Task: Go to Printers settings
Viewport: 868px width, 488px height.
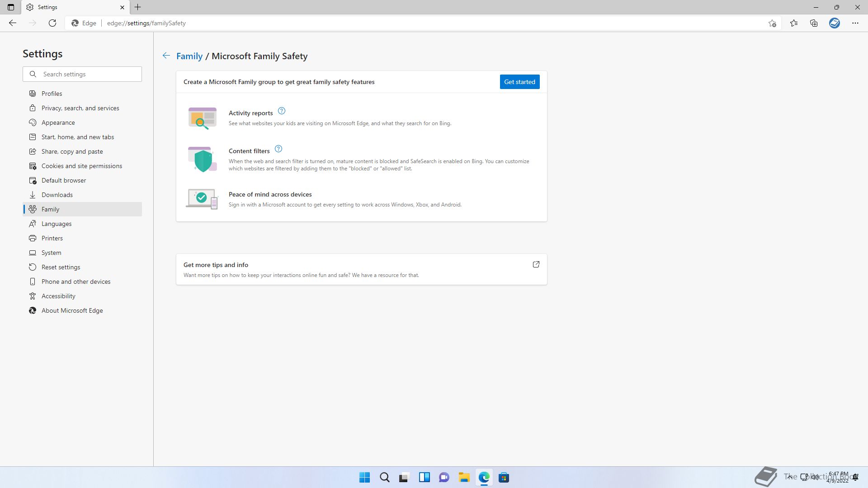Action: [82, 238]
